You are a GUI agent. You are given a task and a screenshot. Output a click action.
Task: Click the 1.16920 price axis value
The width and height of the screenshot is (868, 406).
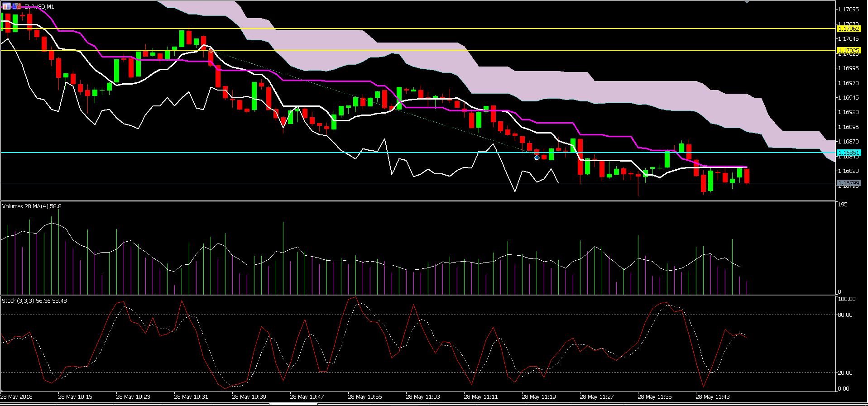pos(849,112)
